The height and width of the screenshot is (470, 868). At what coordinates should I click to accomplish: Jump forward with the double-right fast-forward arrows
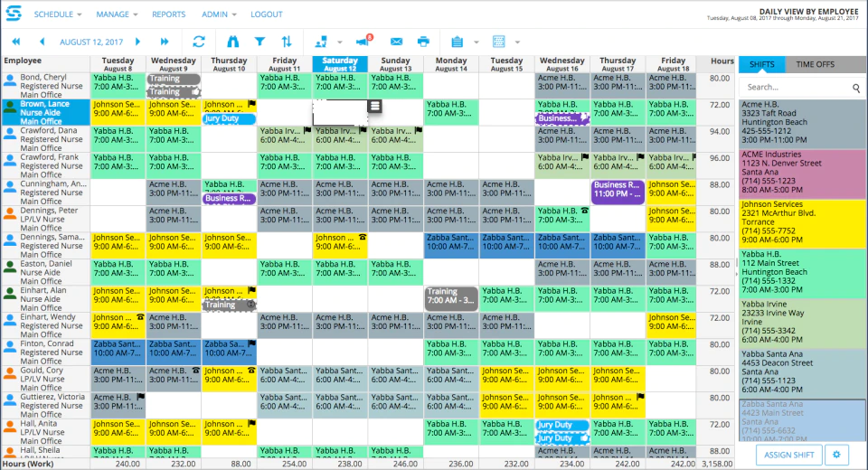click(x=165, y=42)
